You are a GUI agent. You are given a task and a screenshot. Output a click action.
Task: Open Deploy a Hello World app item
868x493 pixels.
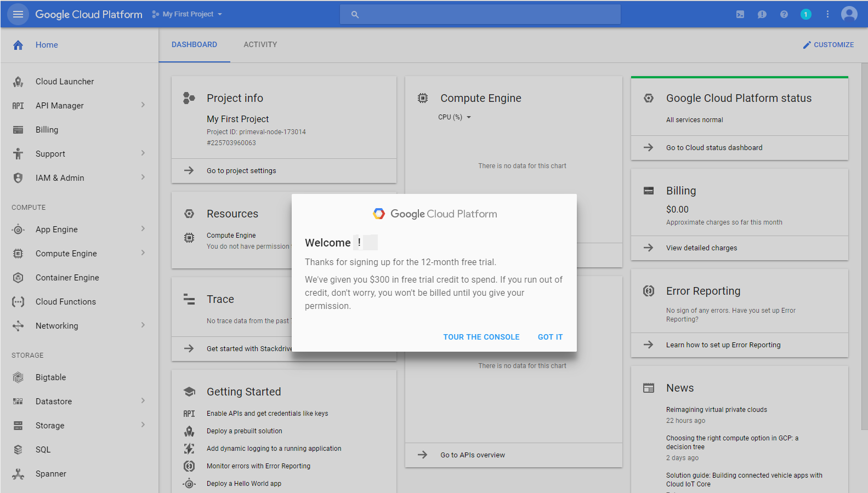coord(244,484)
